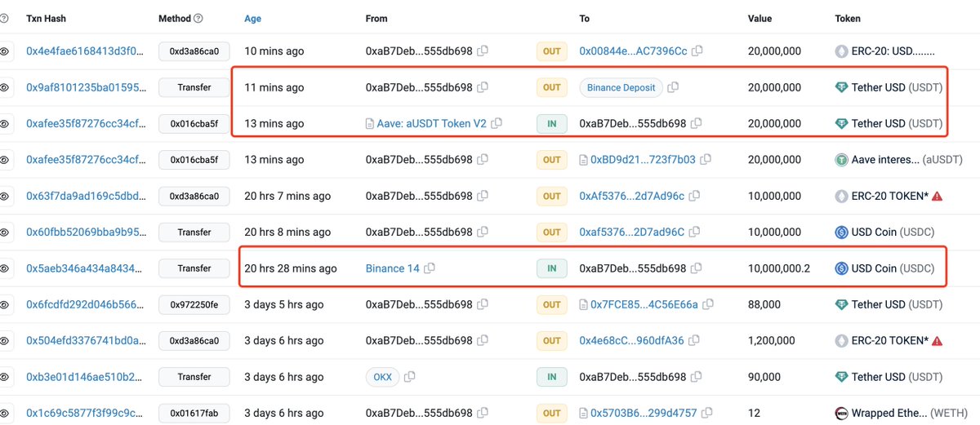Click the ERC-20: USD token logo
Viewport: 980px width, 425px height.
click(841, 51)
